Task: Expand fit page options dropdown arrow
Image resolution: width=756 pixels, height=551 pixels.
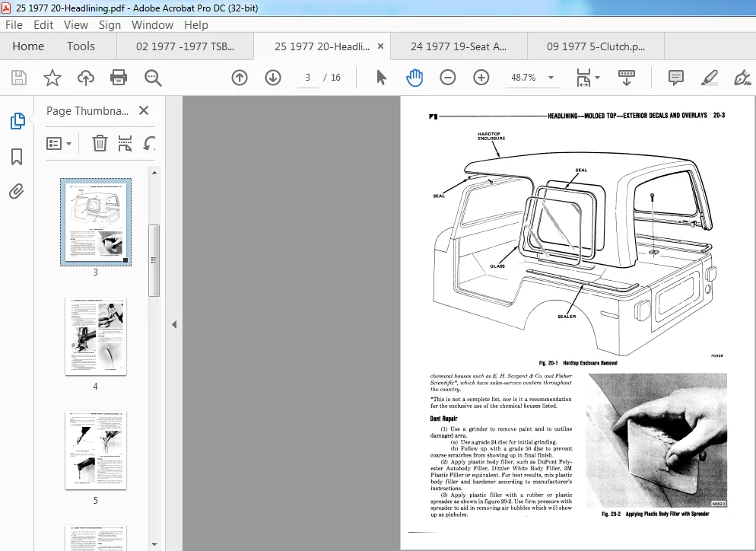Action: (597, 78)
